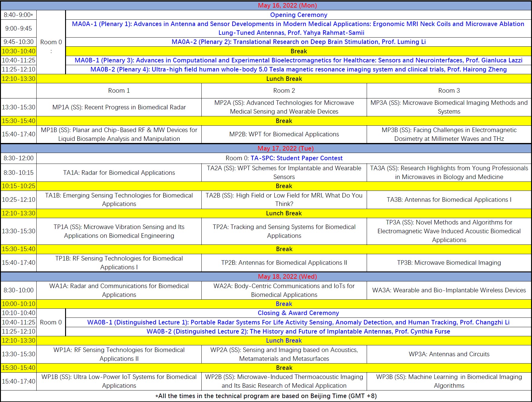Image resolution: width=532 pixels, height=402 pixels.
Task: Click the Monday Room 0 cell
Action: pyautogui.click(x=51, y=42)
